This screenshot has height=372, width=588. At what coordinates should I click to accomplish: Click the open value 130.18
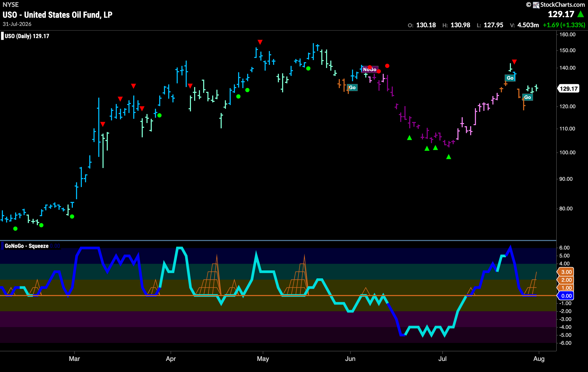coord(426,25)
